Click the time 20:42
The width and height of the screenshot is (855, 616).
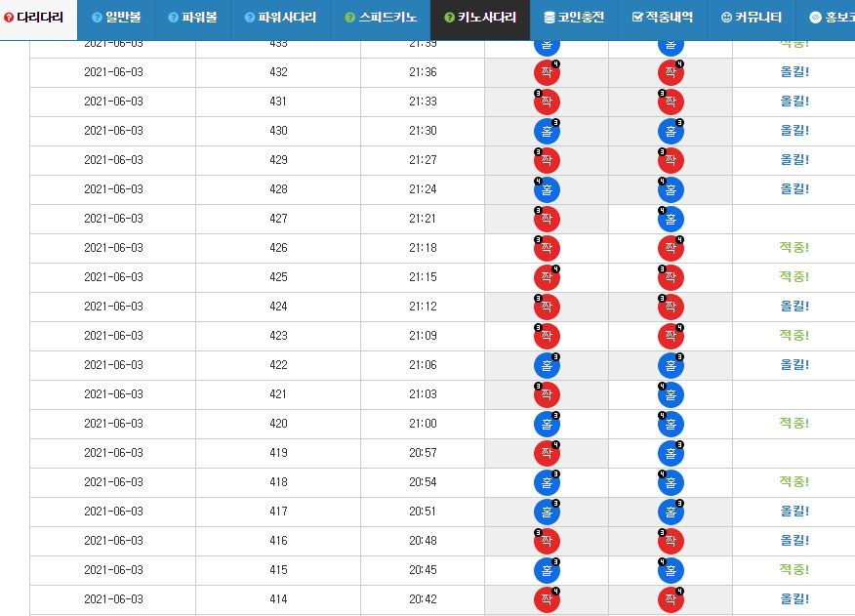pos(423,599)
